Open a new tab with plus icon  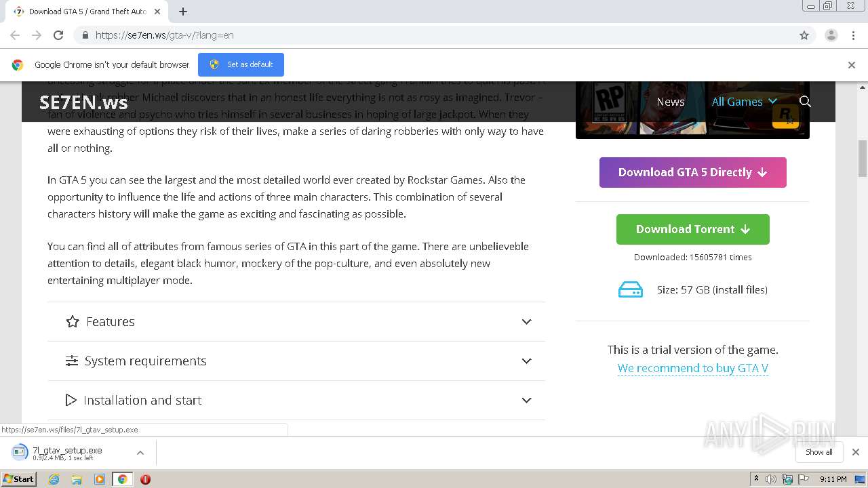click(183, 12)
